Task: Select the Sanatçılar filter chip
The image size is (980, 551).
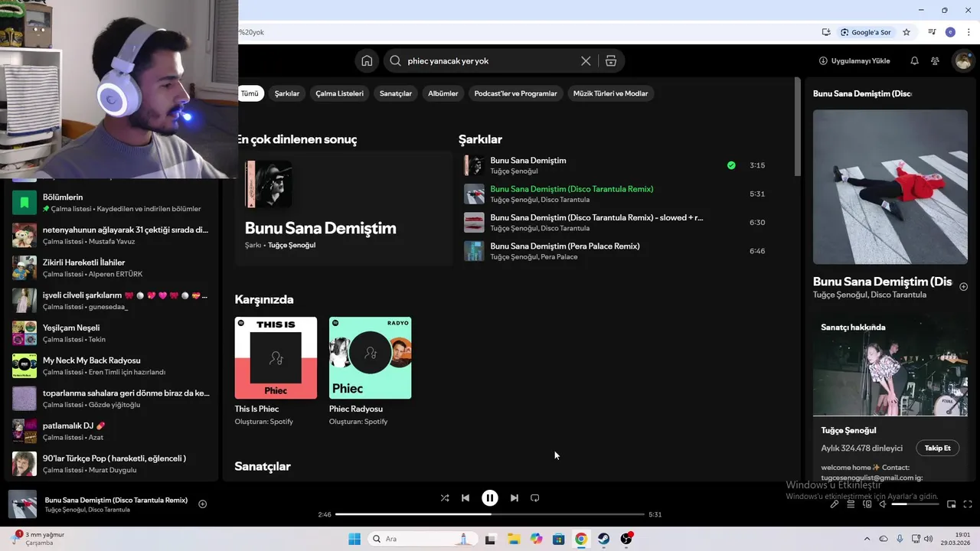Action: click(396, 93)
